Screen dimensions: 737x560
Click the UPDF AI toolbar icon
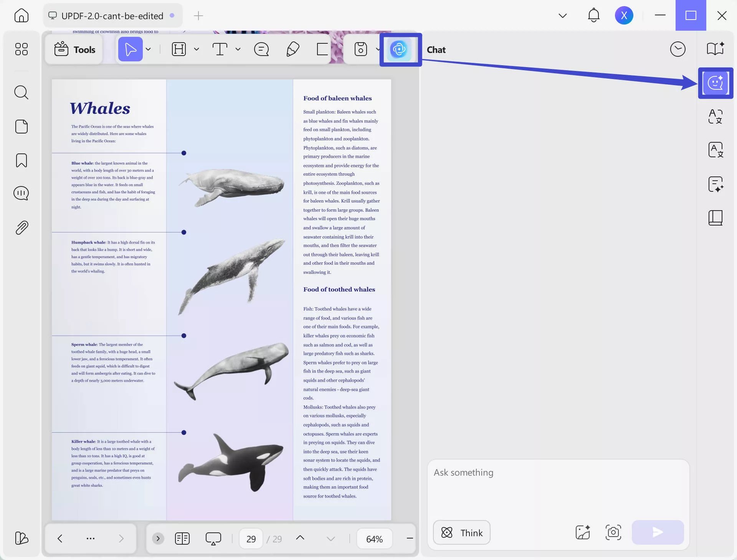(x=400, y=49)
